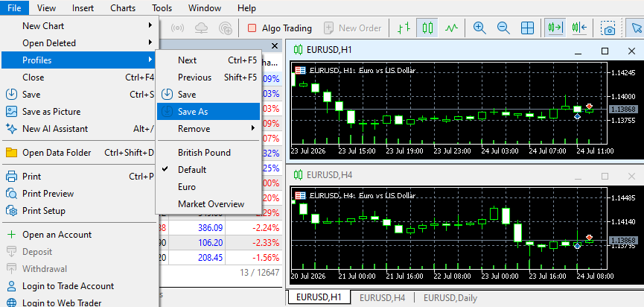Click the 386.09 value in Market Watch
The width and height of the screenshot is (644, 307).
210,227
